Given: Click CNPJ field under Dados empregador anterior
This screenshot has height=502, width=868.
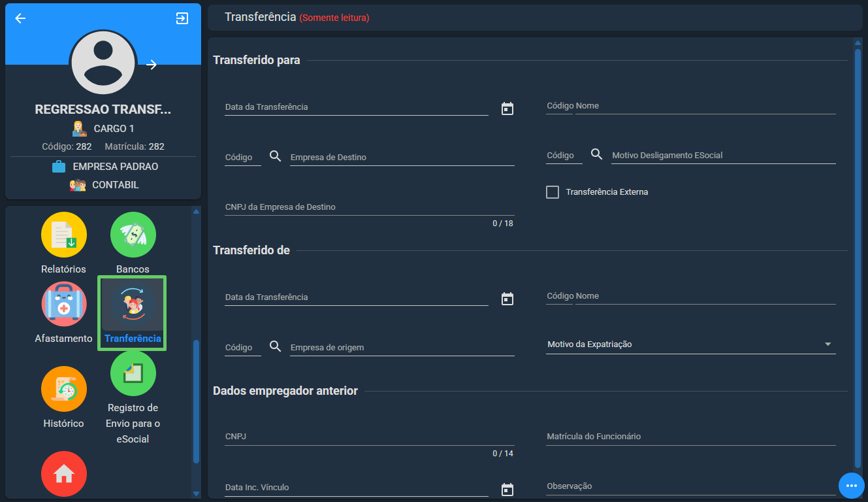Looking at the screenshot, I should pos(370,437).
